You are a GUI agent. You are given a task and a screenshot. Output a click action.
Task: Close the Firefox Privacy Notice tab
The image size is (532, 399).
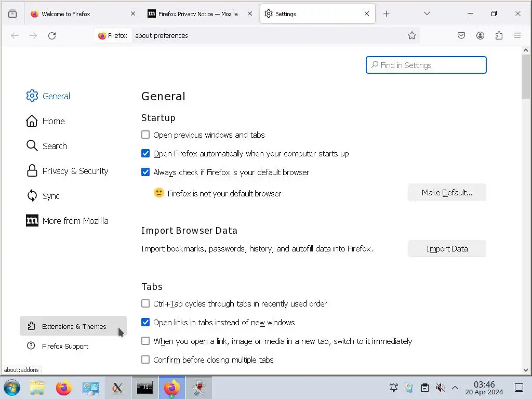(x=250, y=14)
